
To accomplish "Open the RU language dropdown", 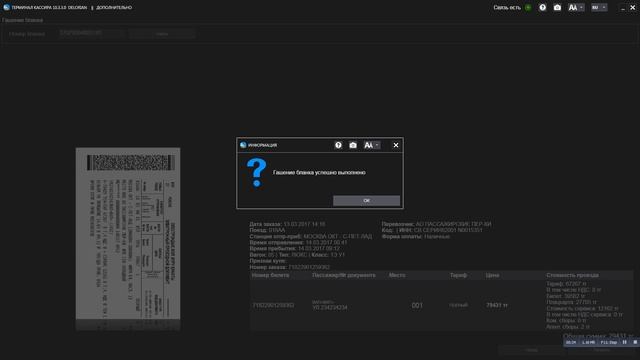I will point(599,7).
